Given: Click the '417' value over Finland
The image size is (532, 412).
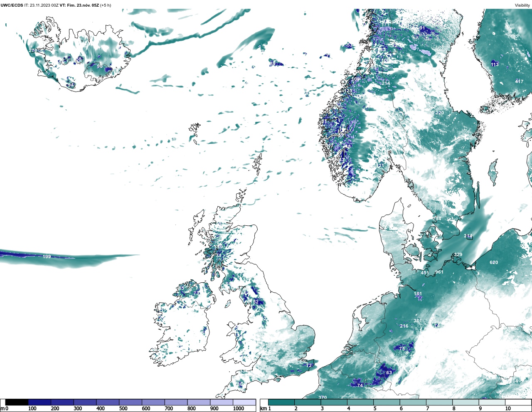Looking at the screenshot, I should tap(519, 81).
